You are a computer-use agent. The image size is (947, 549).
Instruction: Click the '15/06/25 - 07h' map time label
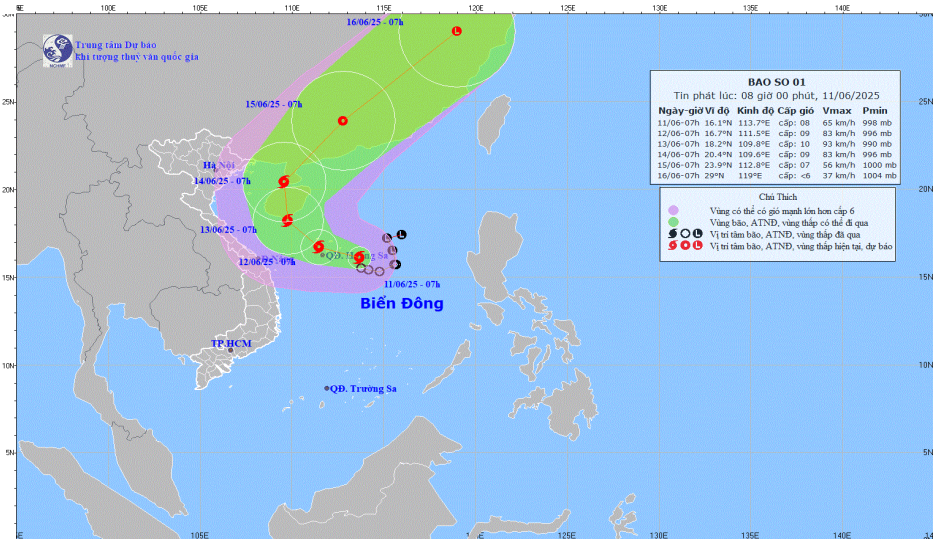[274, 104]
